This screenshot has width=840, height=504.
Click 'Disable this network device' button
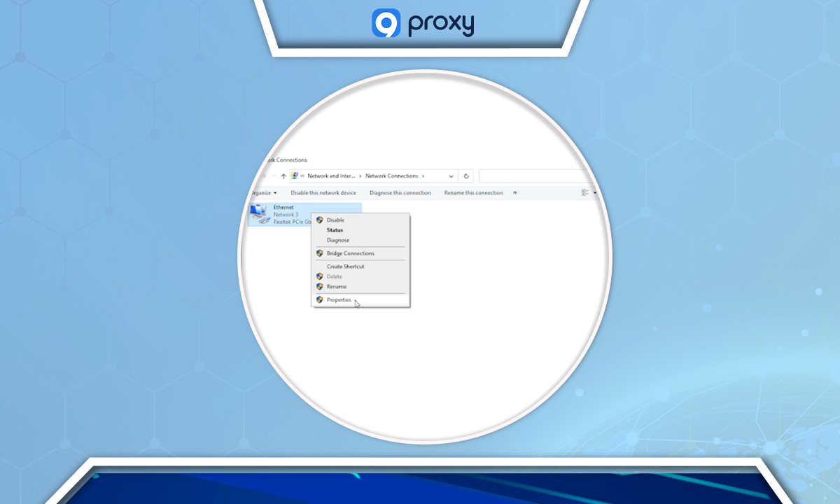point(323,193)
